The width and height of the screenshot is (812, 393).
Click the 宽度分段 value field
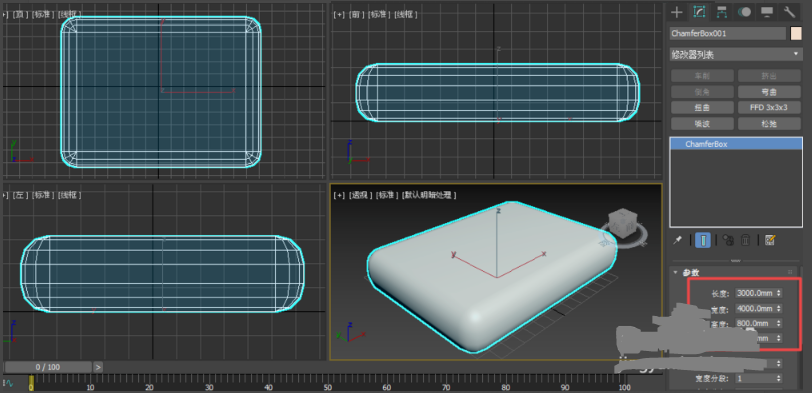coord(754,379)
